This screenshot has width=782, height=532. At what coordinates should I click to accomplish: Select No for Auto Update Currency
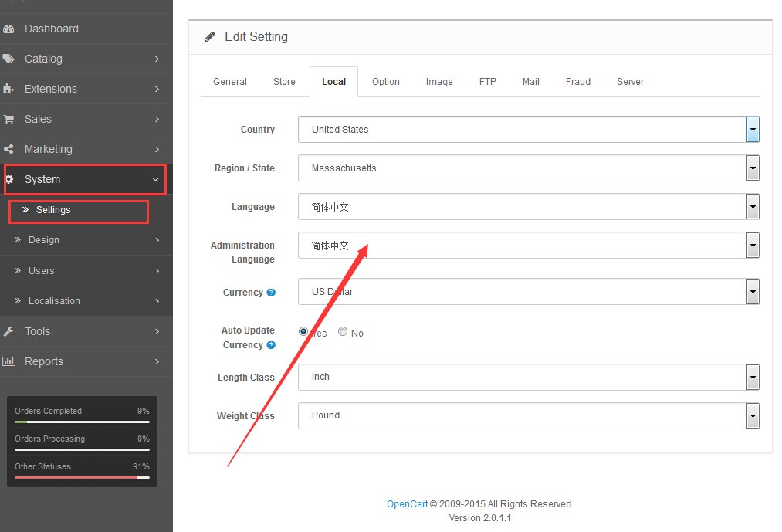click(343, 331)
